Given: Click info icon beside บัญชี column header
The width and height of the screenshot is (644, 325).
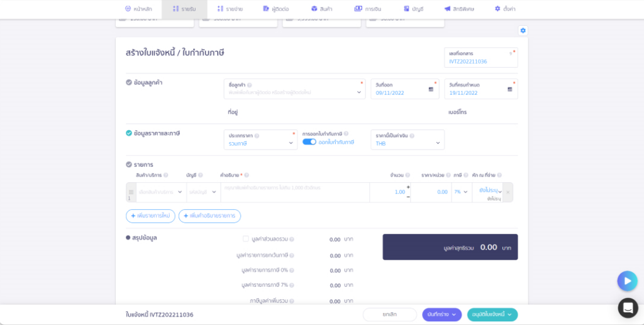Looking at the screenshot, I should 201,175.
